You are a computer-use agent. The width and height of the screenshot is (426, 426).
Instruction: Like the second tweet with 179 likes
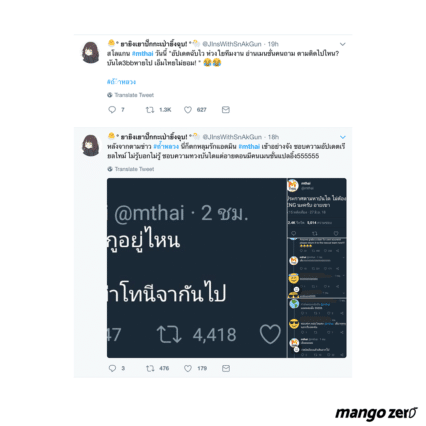(x=188, y=368)
